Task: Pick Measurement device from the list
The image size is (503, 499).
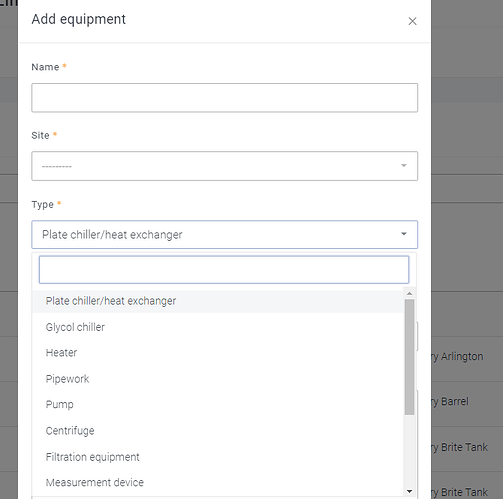Action: (x=218, y=482)
